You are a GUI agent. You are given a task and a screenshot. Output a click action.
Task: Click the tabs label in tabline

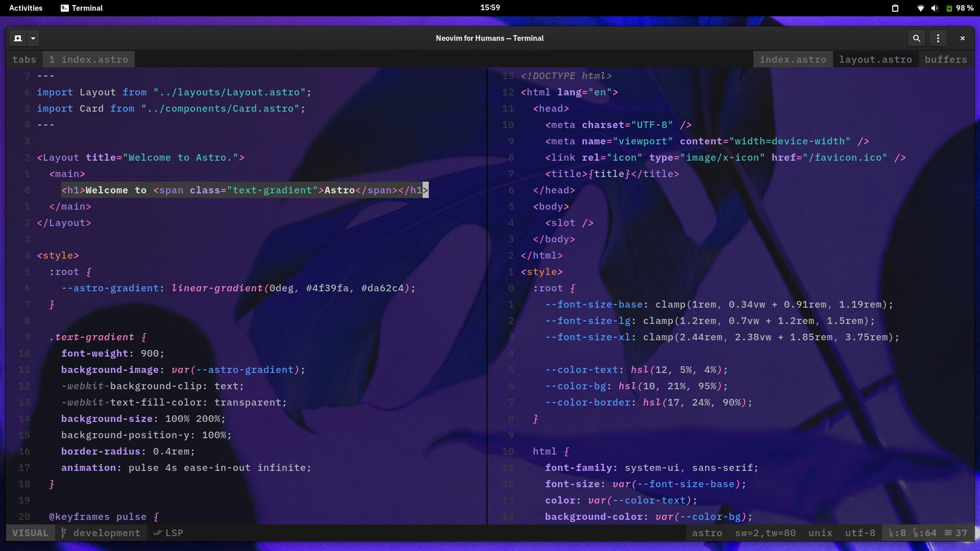click(24, 60)
